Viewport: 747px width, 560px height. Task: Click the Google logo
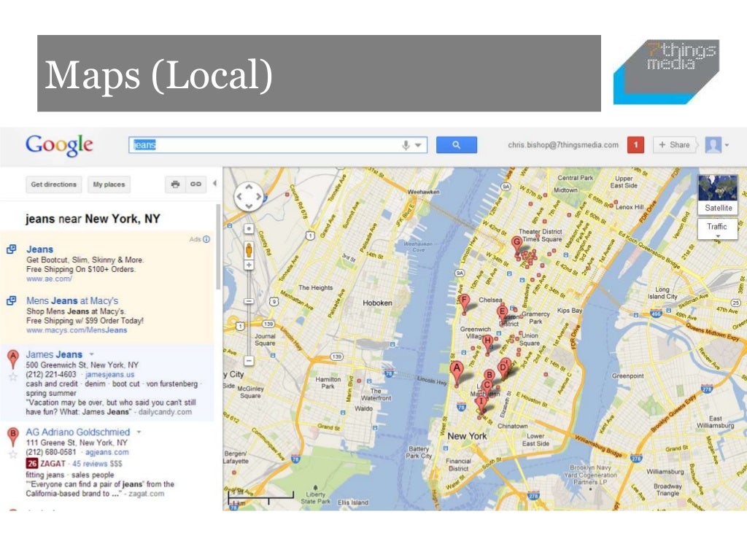pos(59,145)
